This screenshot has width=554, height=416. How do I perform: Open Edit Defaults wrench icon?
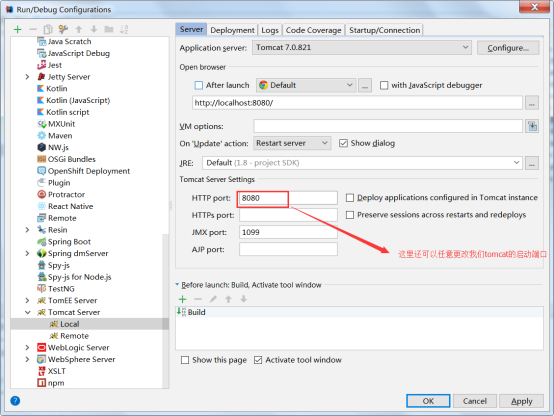[63, 29]
